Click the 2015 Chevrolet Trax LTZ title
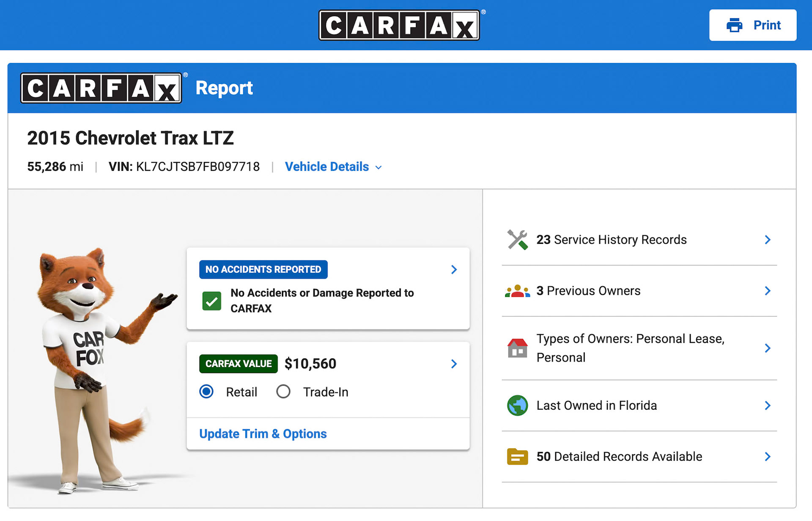The image size is (812, 521). [130, 138]
